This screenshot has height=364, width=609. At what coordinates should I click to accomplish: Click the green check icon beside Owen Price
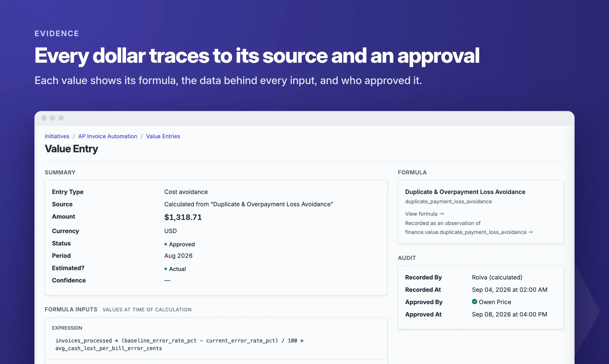pos(474,302)
